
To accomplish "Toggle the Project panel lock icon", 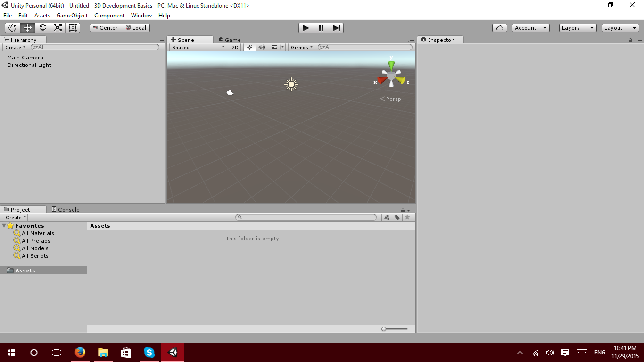I will click(x=403, y=210).
